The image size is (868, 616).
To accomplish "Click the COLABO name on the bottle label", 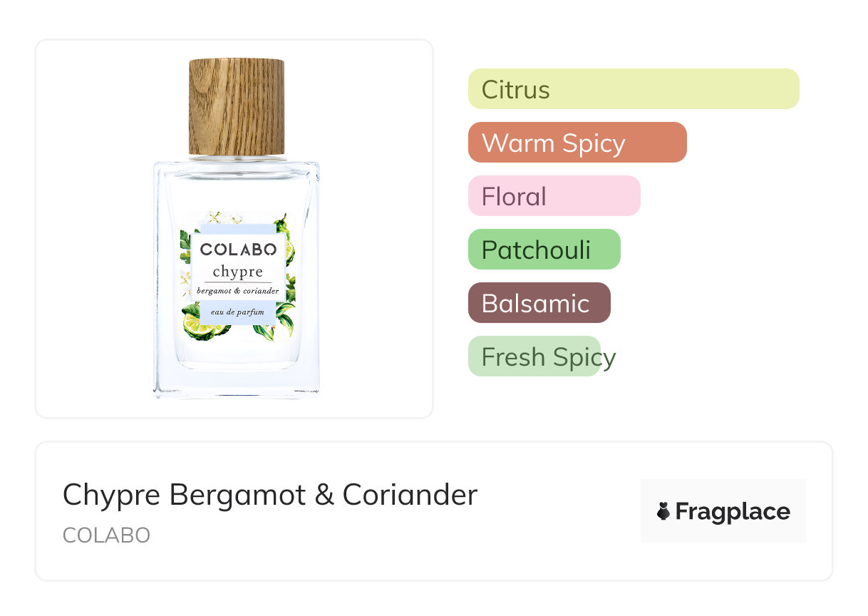I will [x=238, y=250].
